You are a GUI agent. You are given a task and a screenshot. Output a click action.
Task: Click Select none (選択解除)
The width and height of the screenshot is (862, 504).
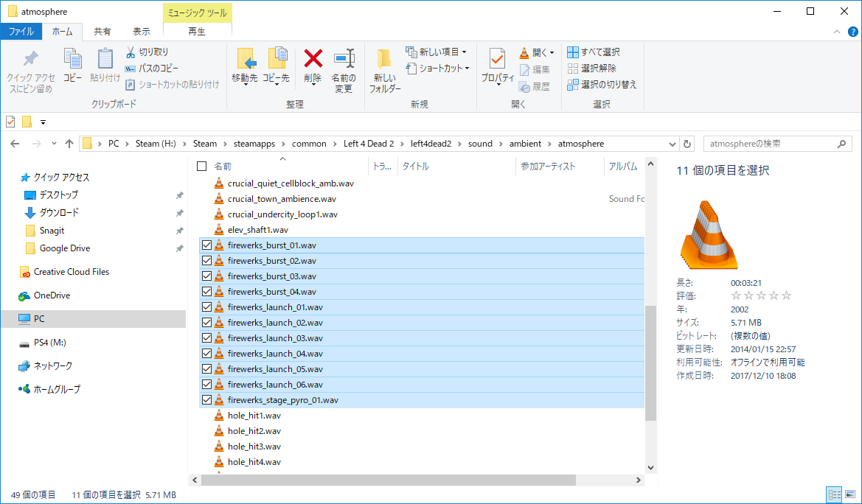(x=592, y=69)
